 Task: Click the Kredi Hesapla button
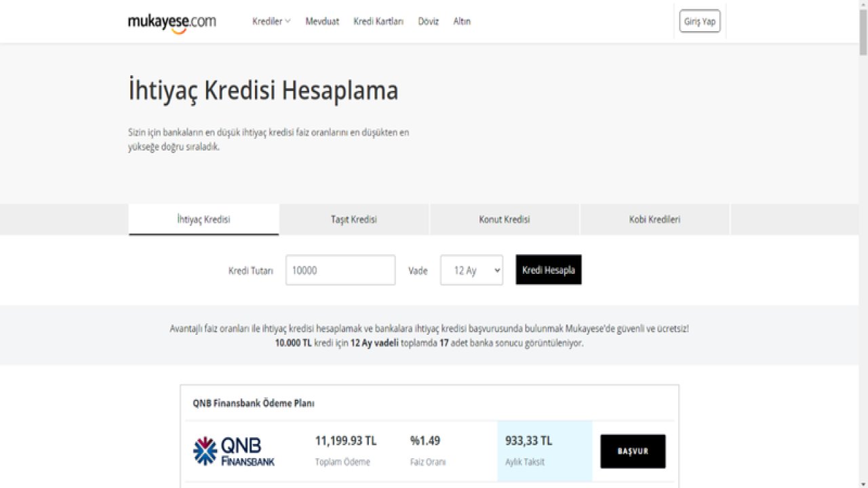tap(549, 270)
